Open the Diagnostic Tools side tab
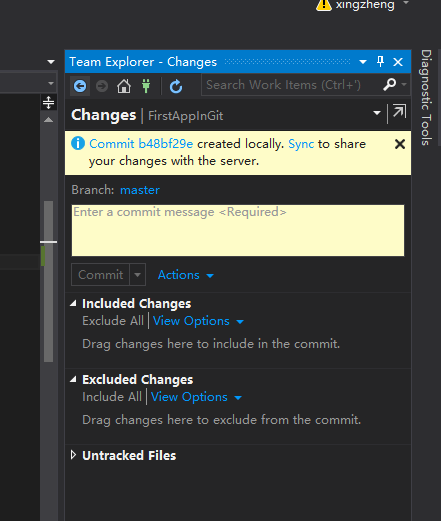 click(x=426, y=97)
